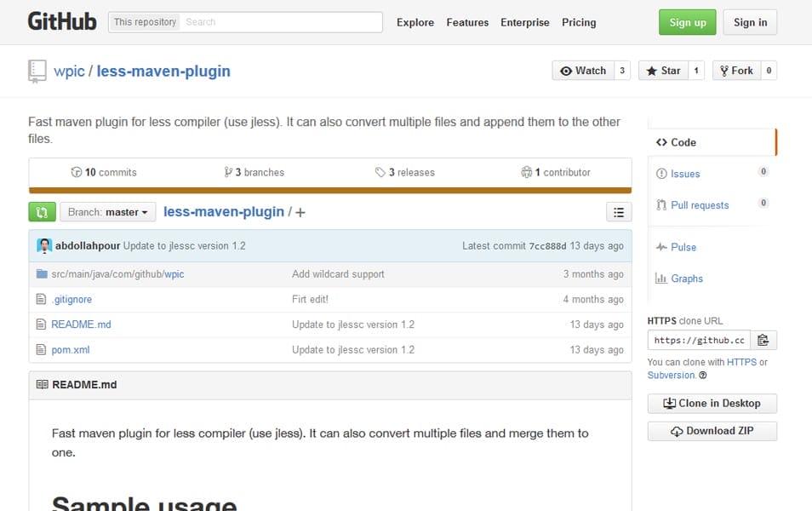Click the Pulse activity icon

point(661,247)
